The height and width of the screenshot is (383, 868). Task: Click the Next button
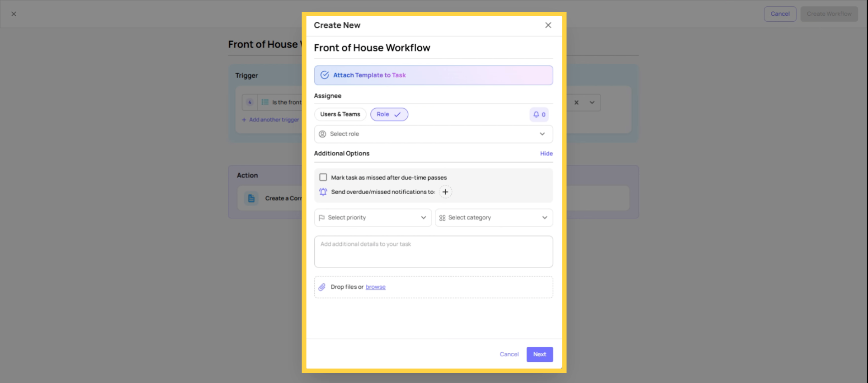point(539,355)
